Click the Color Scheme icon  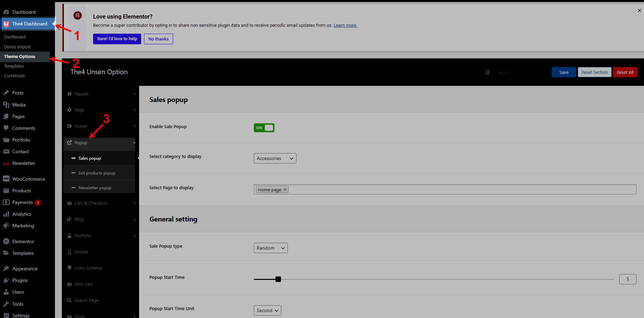click(69, 268)
